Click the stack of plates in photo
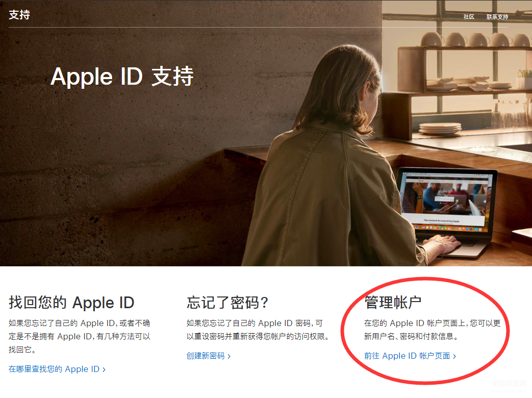Image resolution: width=532 pixels, height=398 pixels. pyautogui.click(x=440, y=129)
